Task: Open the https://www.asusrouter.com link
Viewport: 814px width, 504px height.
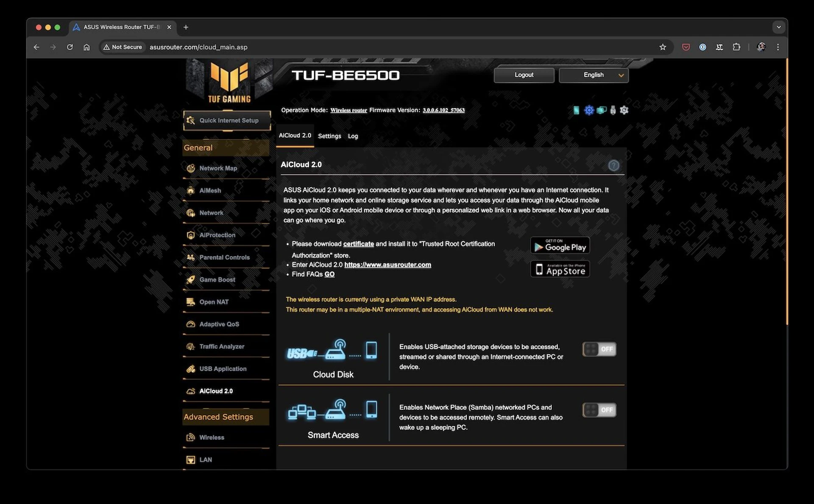Action: [387, 265]
